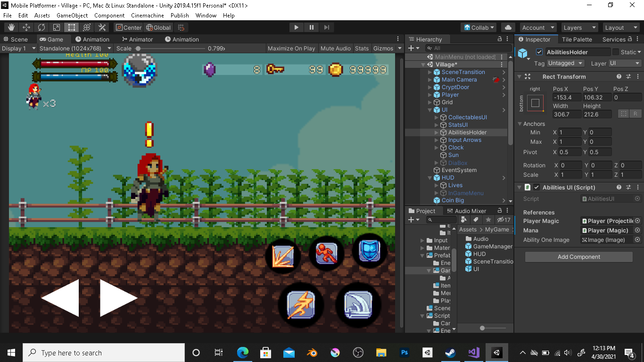Viewport: 644px width, 362px height.
Task: Expand the Player object in Hierarchy
Action: pos(429,95)
